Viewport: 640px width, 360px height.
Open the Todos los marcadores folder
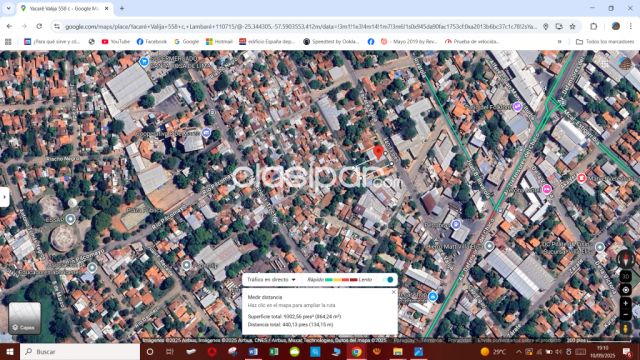[605, 42]
